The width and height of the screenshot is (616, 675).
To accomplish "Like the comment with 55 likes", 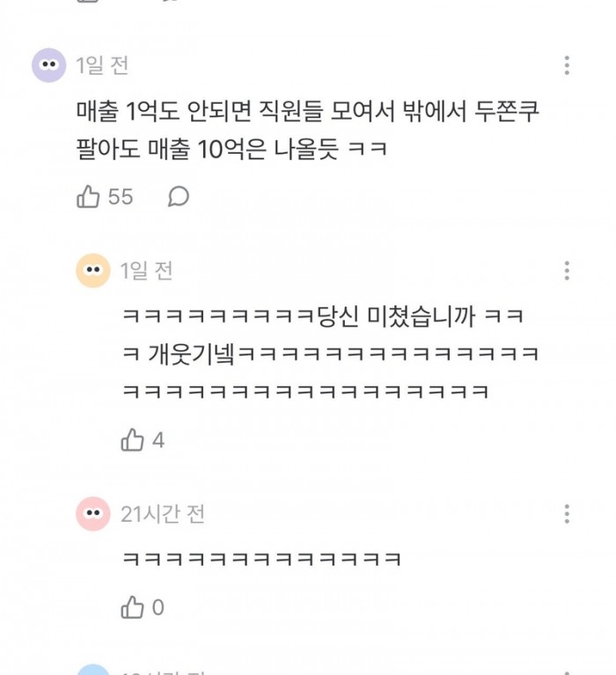I will tap(89, 197).
